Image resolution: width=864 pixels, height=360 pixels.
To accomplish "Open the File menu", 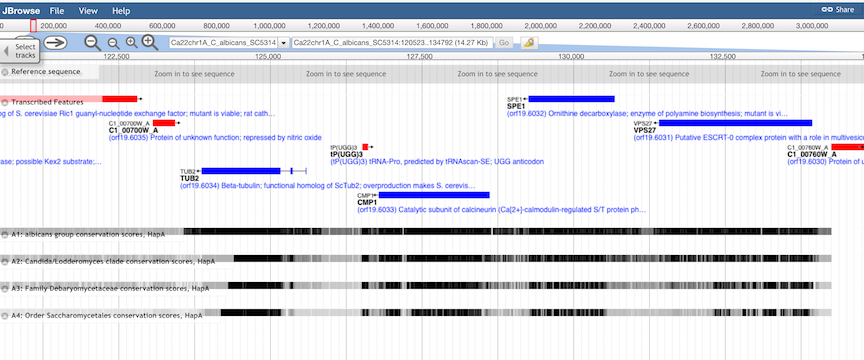I will pyautogui.click(x=56, y=10).
